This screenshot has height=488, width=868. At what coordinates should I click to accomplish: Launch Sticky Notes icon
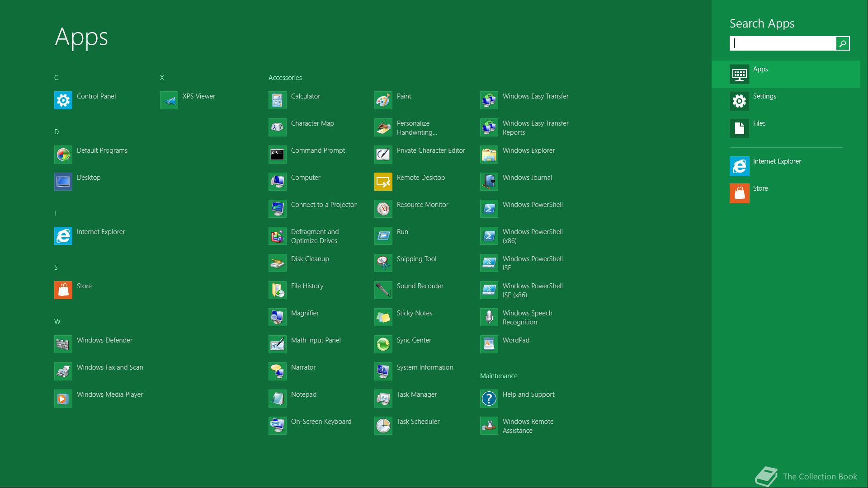[x=383, y=317]
